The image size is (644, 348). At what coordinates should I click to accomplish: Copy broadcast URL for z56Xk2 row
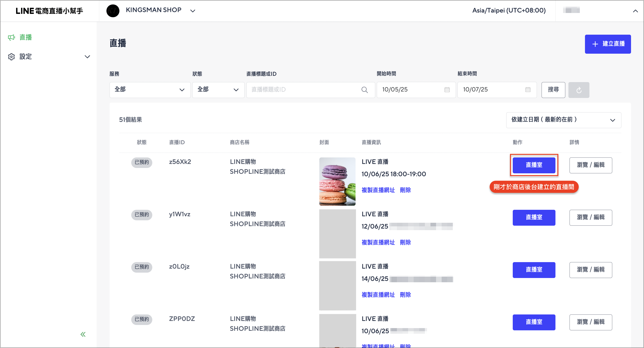pos(378,190)
